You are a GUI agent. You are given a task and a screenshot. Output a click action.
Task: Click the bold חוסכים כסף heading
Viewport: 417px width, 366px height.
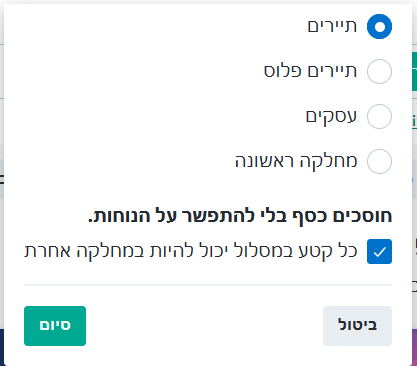(x=240, y=216)
